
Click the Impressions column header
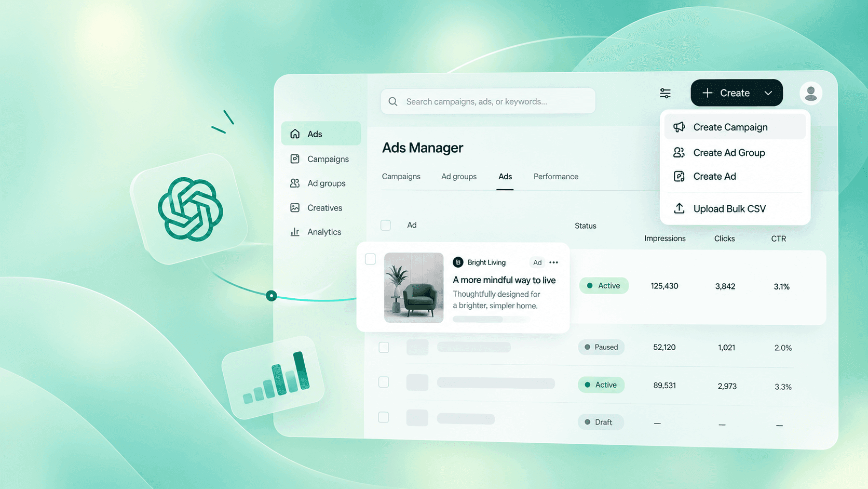665,239
